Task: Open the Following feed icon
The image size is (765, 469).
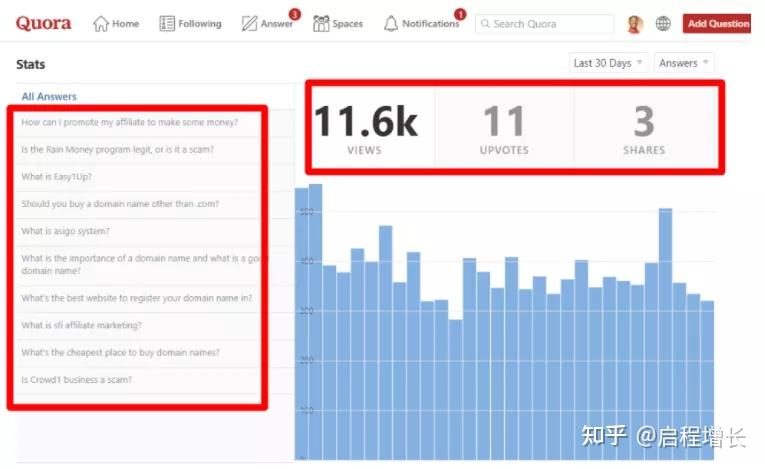Action: coord(167,23)
